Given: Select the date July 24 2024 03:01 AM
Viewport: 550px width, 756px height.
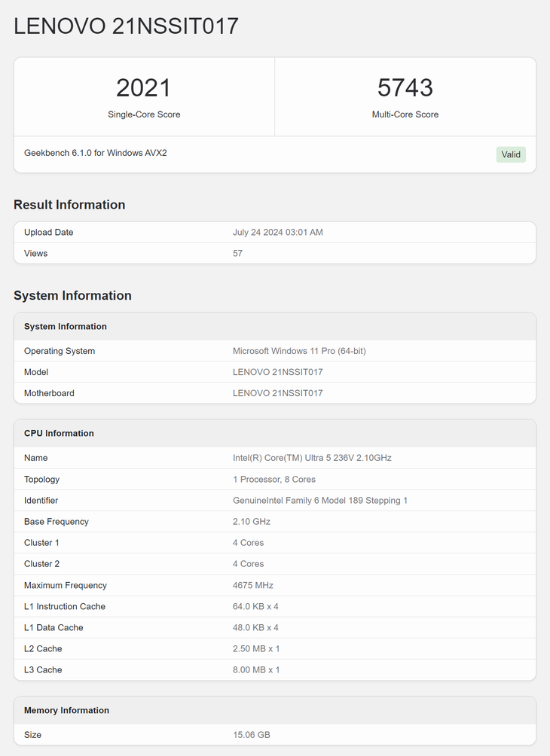Looking at the screenshot, I should (x=278, y=232).
